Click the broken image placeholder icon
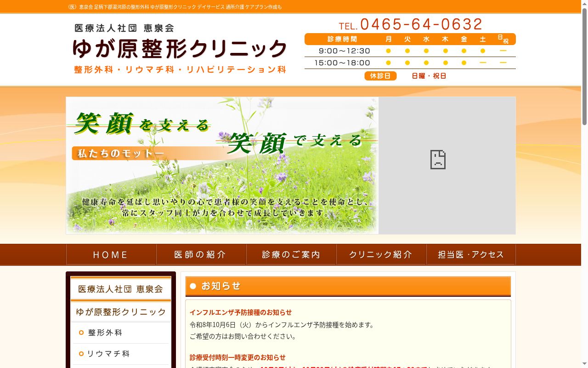 tap(438, 160)
